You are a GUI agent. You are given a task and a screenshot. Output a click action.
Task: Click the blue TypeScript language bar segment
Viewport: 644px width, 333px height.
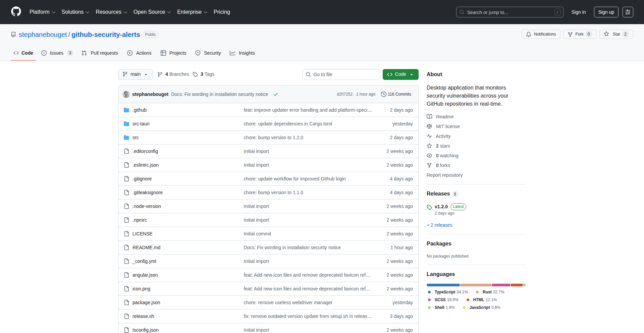pos(443,285)
